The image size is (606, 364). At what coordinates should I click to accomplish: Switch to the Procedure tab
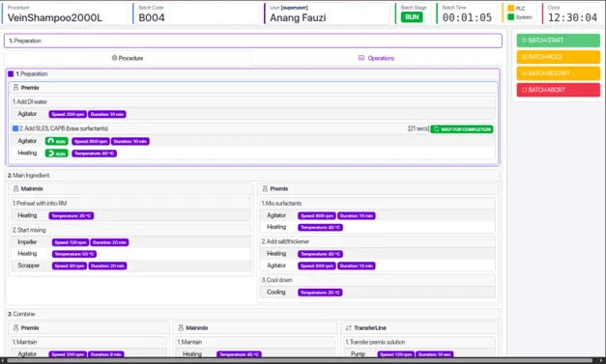coord(128,58)
